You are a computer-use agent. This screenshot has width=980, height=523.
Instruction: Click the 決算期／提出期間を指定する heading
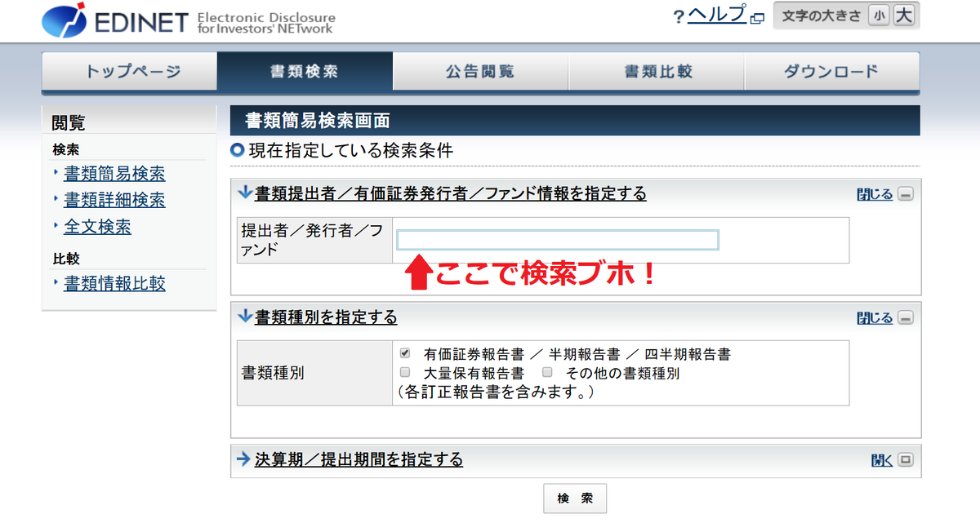[x=359, y=459]
